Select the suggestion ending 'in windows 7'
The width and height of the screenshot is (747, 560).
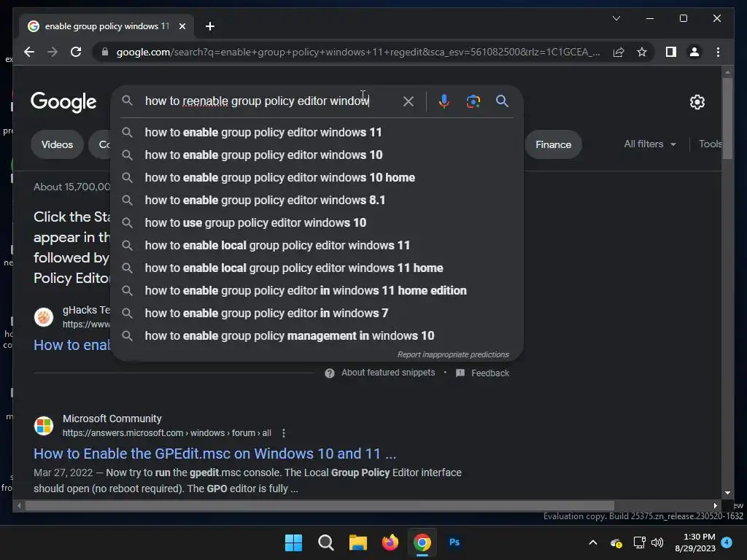click(317, 314)
